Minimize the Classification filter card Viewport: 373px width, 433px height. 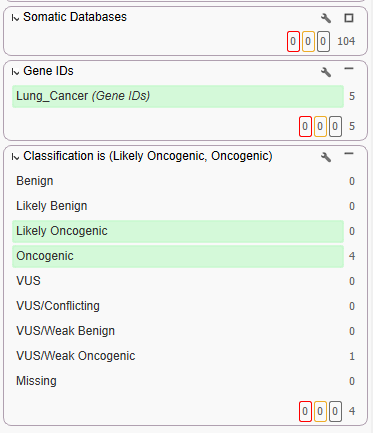[349, 154]
